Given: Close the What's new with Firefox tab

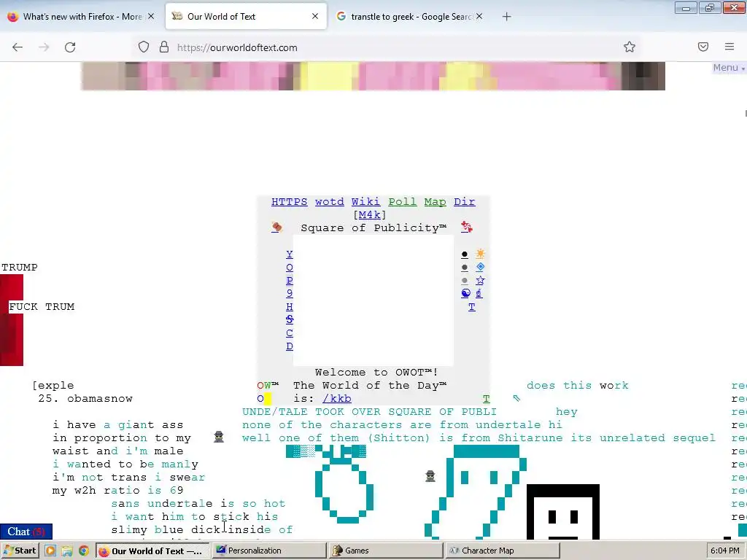Looking at the screenshot, I should (x=151, y=16).
